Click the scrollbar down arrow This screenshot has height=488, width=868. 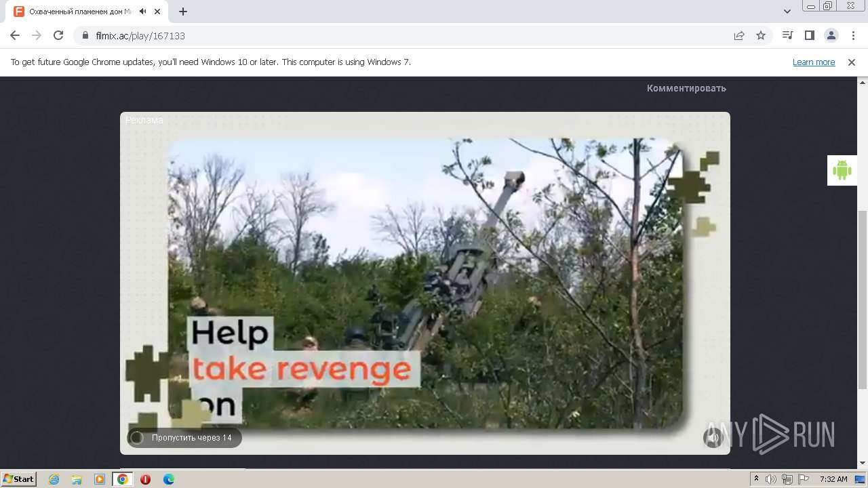coord(863,464)
